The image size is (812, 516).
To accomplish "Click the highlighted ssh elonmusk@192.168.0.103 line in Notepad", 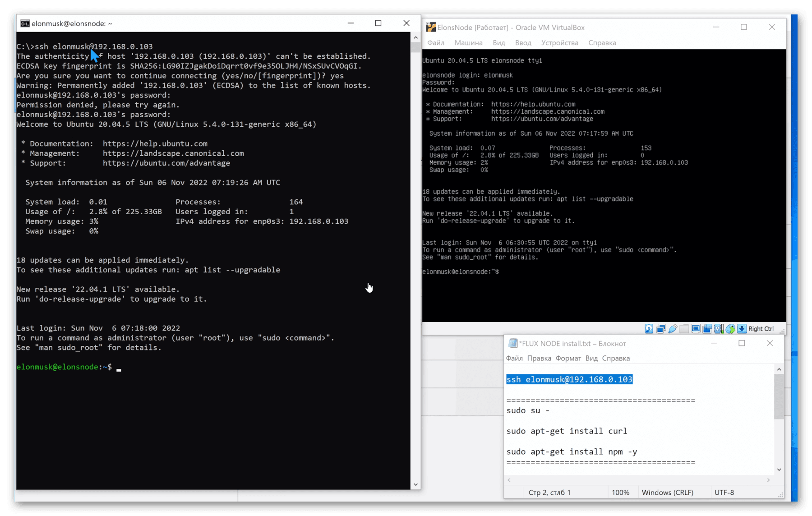I will [569, 379].
